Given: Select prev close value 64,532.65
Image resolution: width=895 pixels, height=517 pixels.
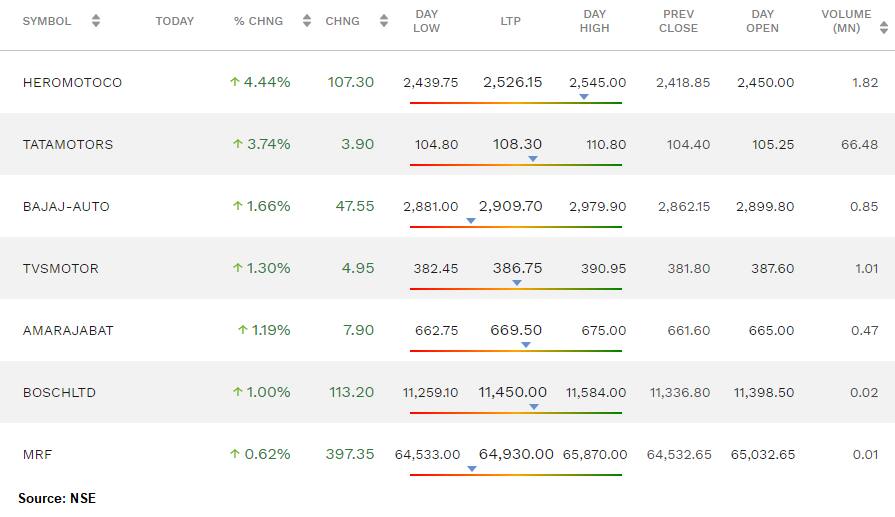Looking at the screenshot, I should pos(679,455).
